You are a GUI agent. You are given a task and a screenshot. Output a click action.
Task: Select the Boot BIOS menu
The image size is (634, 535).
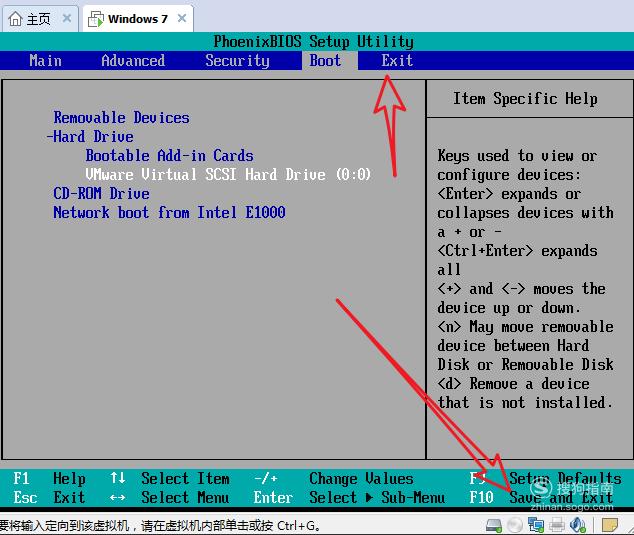pos(325,61)
